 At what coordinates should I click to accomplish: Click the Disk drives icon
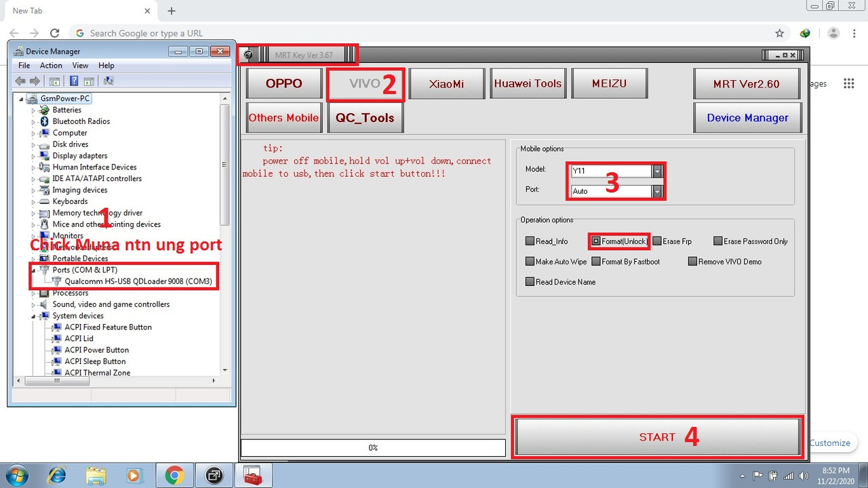(x=45, y=144)
